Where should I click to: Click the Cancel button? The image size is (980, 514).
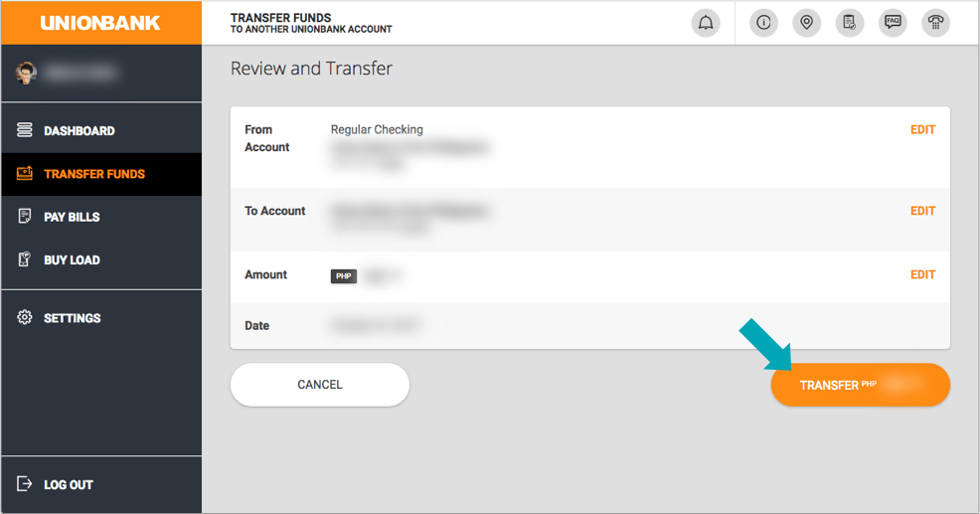(x=320, y=385)
